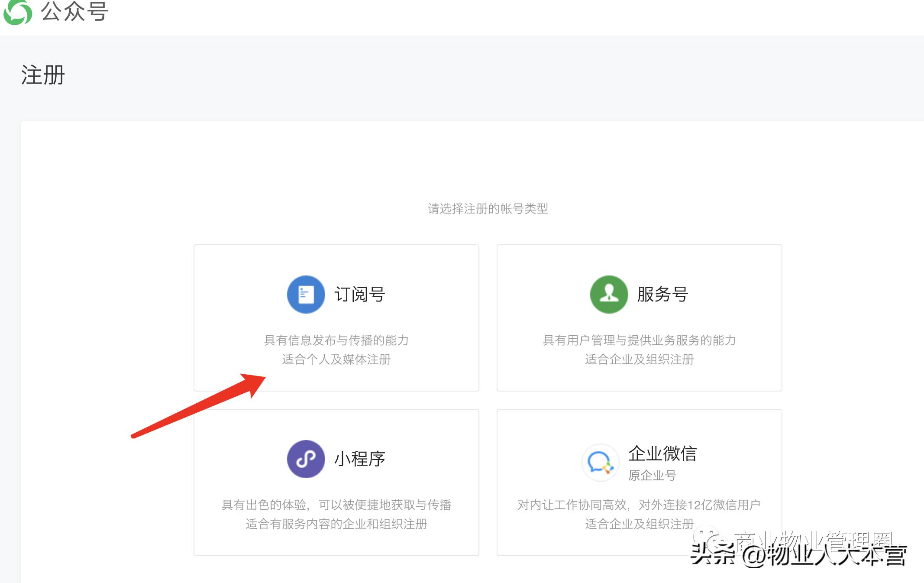Click the 适合个人及媒体注册 description text
The image size is (924, 583).
coord(337,359)
